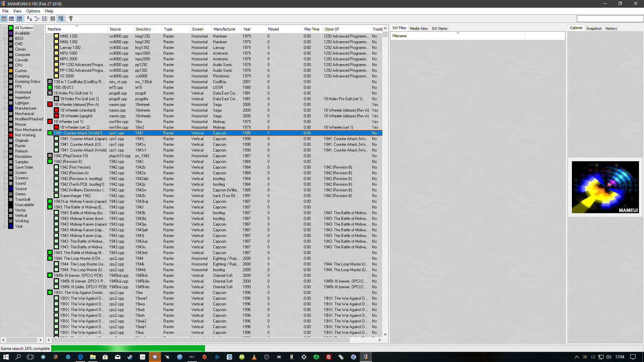Open the Help menu
Viewport: 644px width, 362px height.
49,11
